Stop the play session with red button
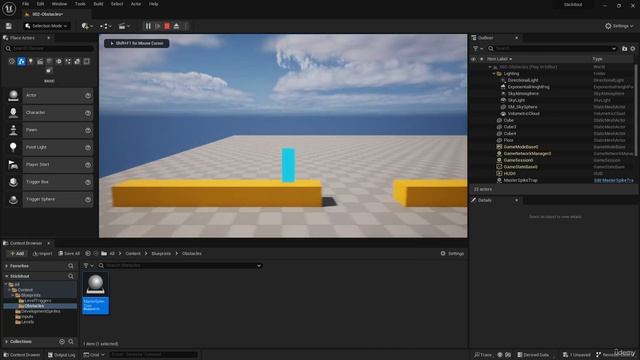Screen dimensions: 640x360 pyautogui.click(x=167, y=26)
